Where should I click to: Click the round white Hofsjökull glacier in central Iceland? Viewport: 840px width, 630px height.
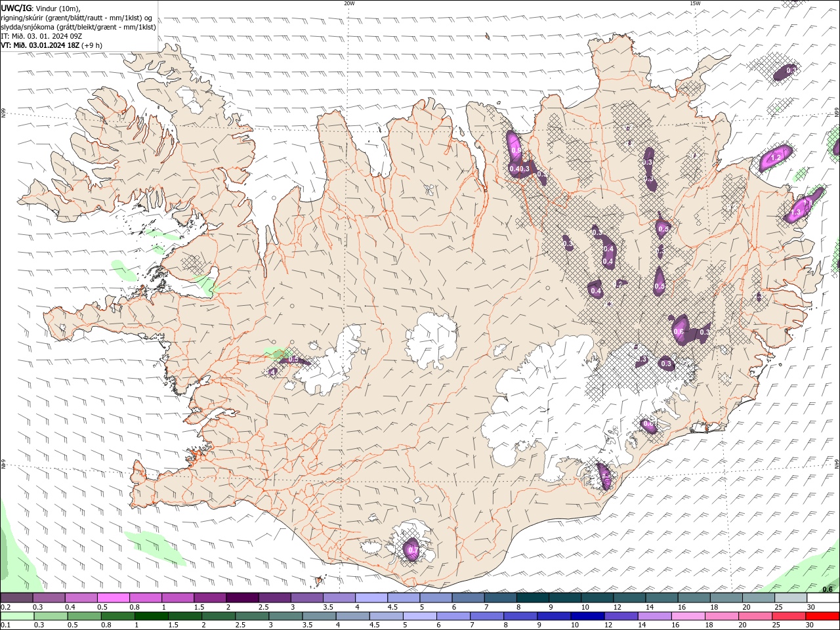pyautogui.click(x=432, y=340)
